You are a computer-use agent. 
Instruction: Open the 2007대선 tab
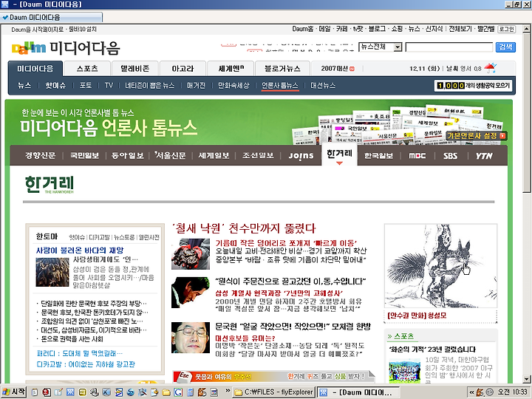tap(337, 69)
